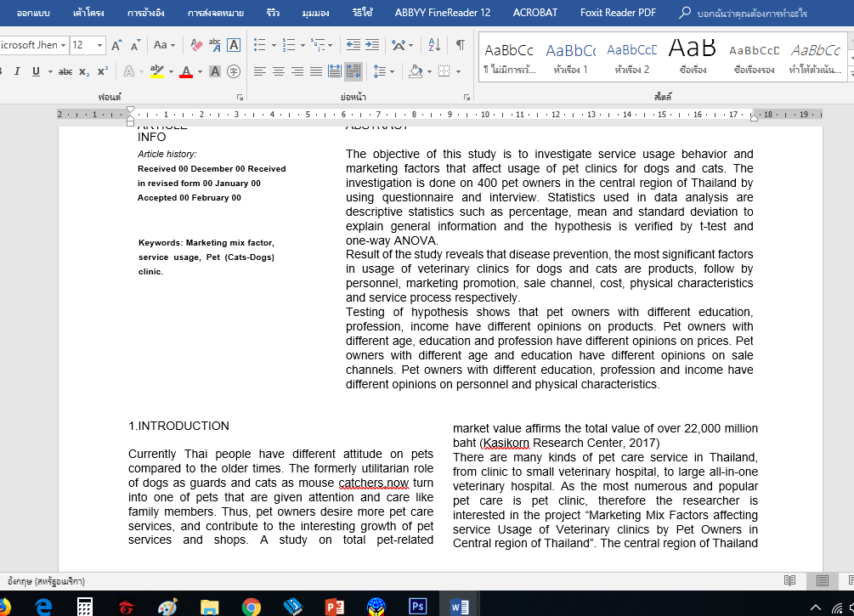Image resolution: width=854 pixels, height=616 pixels.
Task: Open font size dropdown
Action: coord(99,45)
